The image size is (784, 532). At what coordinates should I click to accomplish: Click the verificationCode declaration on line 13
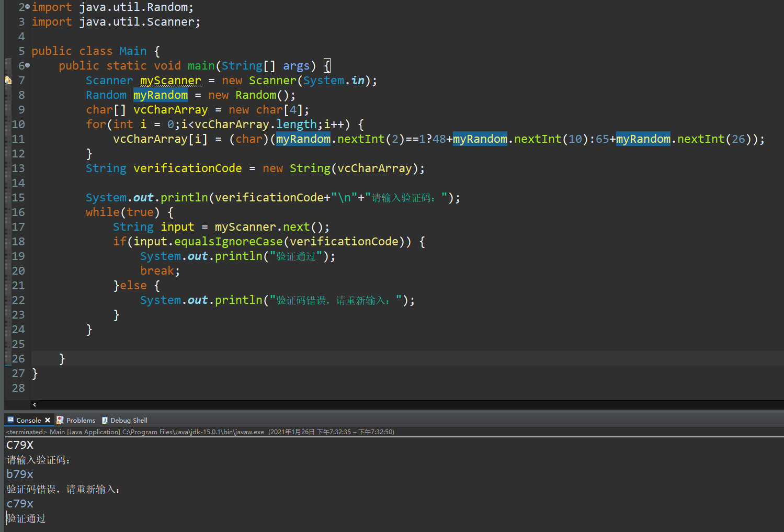point(188,168)
